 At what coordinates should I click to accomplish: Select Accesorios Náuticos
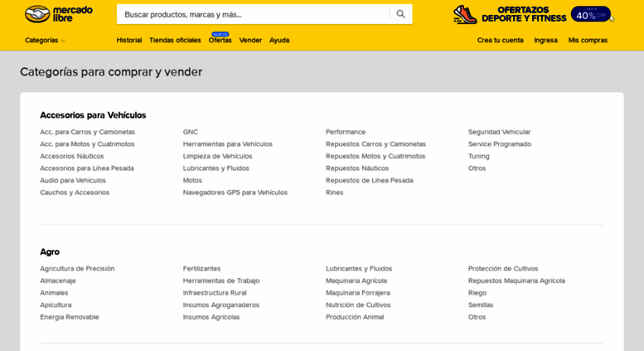(72, 156)
